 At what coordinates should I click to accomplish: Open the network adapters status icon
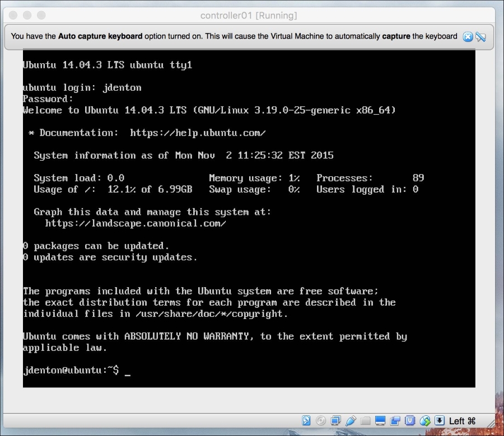click(335, 420)
